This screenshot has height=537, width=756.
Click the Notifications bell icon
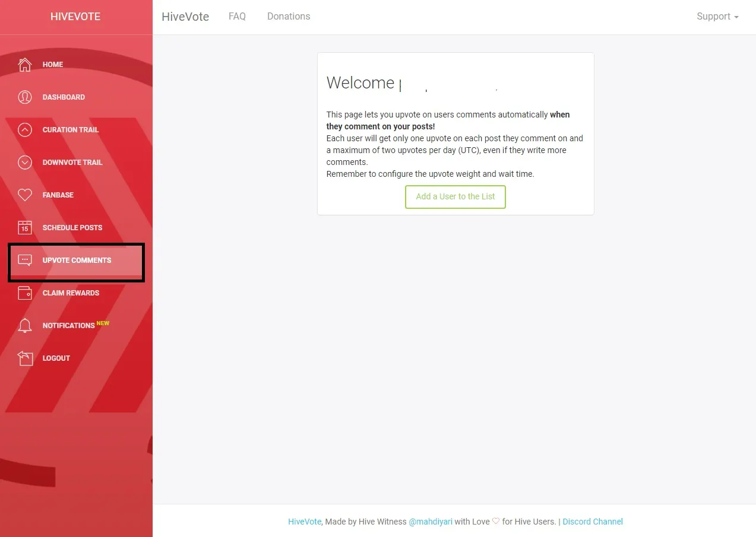point(25,326)
